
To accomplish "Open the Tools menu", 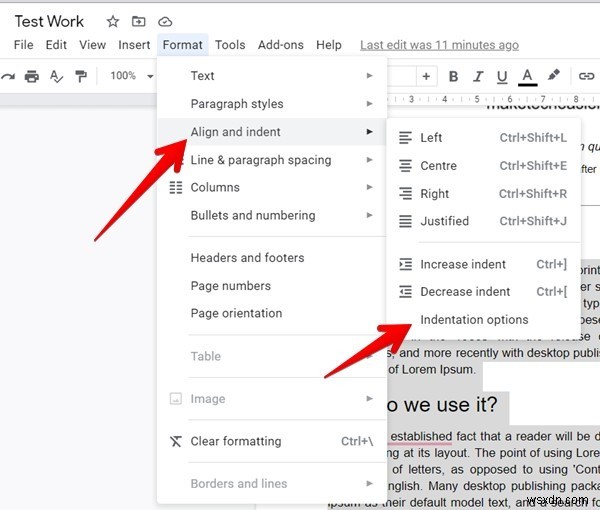I will (230, 45).
